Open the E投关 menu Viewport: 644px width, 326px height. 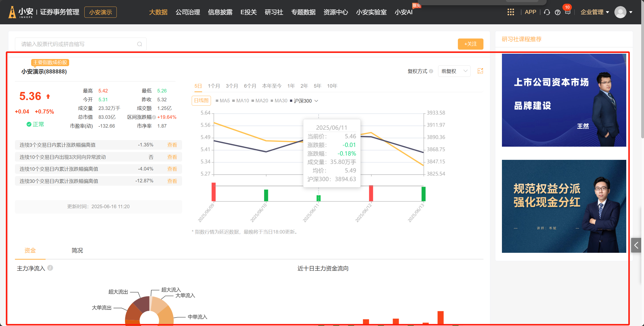pyautogui.click(x=248, y=12)
